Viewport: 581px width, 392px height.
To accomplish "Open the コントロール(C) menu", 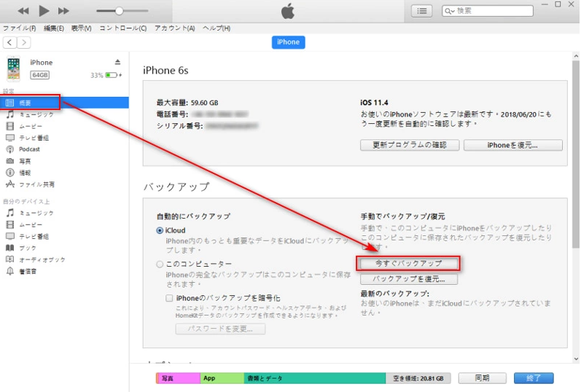I will coord(123,28).
